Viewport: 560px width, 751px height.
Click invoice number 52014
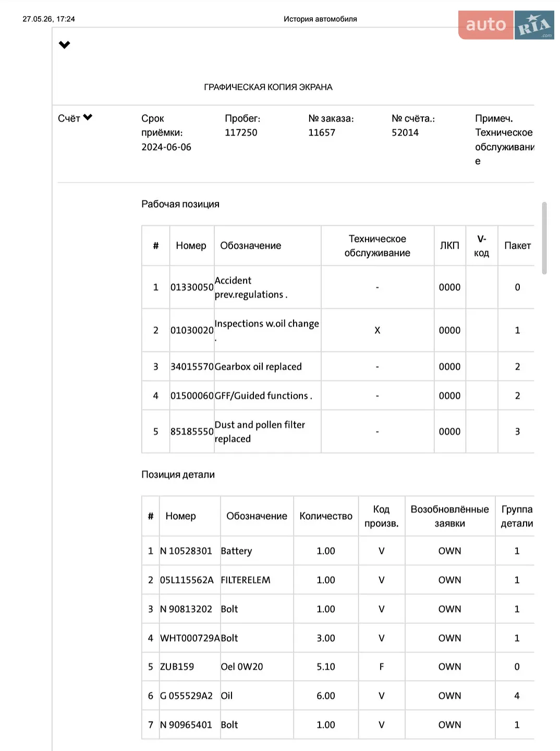pyautogui.click(x=405, y=132)
